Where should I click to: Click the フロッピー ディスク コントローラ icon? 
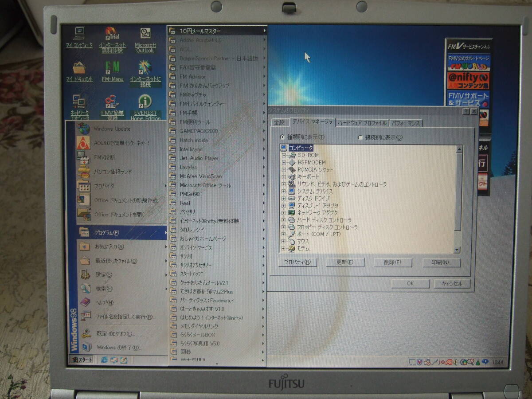click(292, 227)
